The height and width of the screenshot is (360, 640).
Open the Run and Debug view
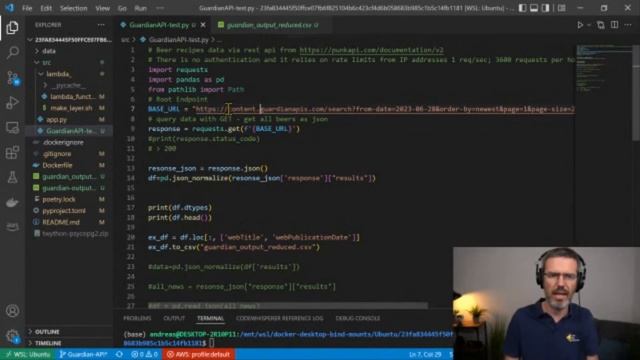[13, 102]
